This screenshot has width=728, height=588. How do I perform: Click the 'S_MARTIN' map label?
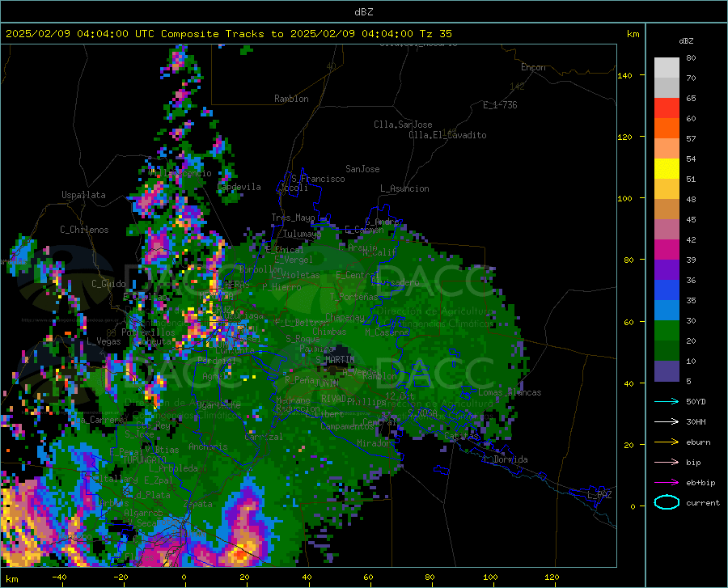point(335,360)
